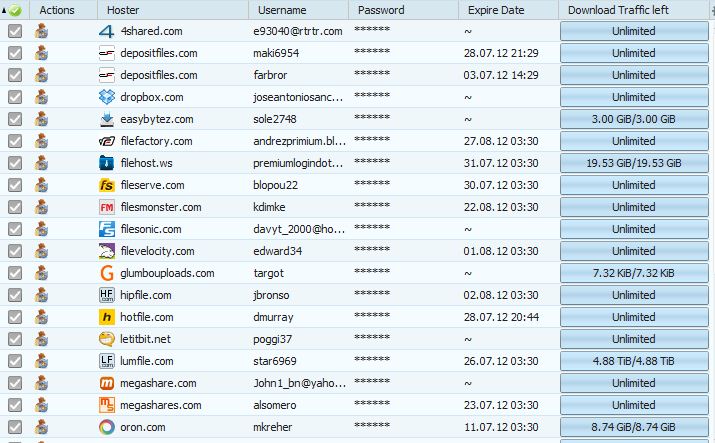Viewport: 715px width, 443px height.
Task: Click the filesmonster.com FM icon
Action: [107, 207]
